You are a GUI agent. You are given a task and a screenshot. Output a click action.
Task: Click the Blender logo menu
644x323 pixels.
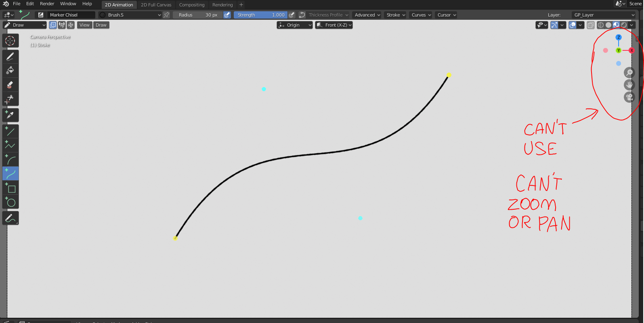[6, 4]
